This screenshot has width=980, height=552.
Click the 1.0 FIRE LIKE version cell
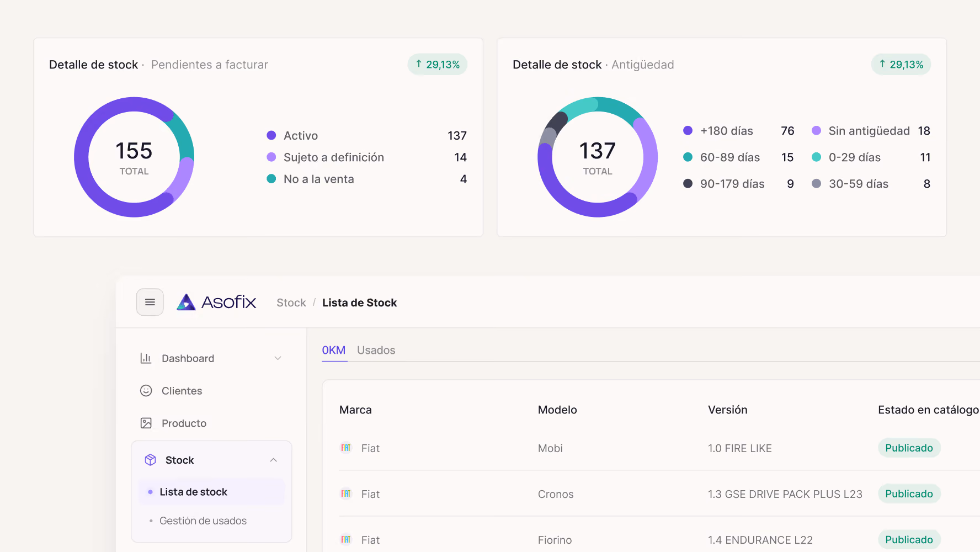(739, 448)
